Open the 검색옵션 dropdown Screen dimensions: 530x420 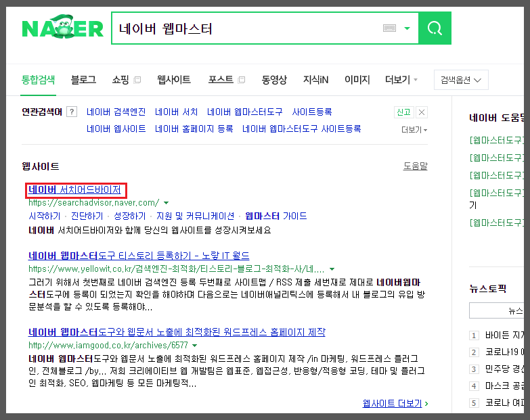click(x=461, y=80)
